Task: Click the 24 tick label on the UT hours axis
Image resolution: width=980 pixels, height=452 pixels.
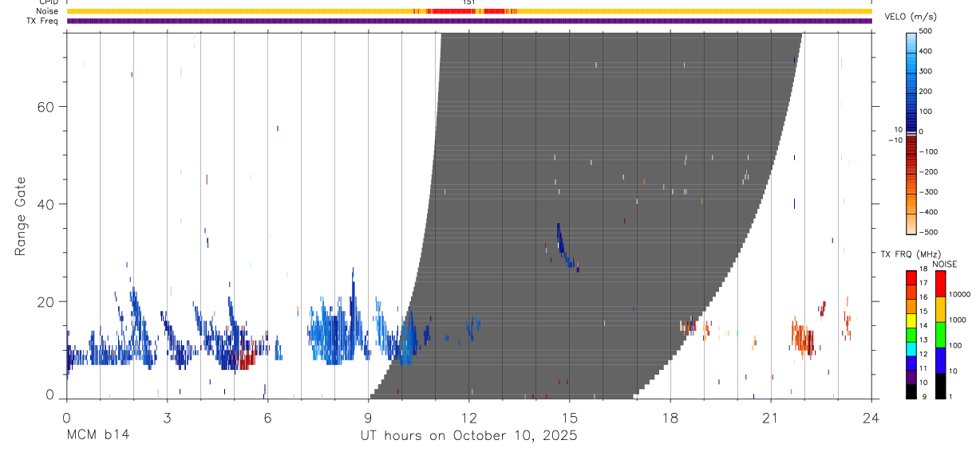Action: click(x=871, y=419)
